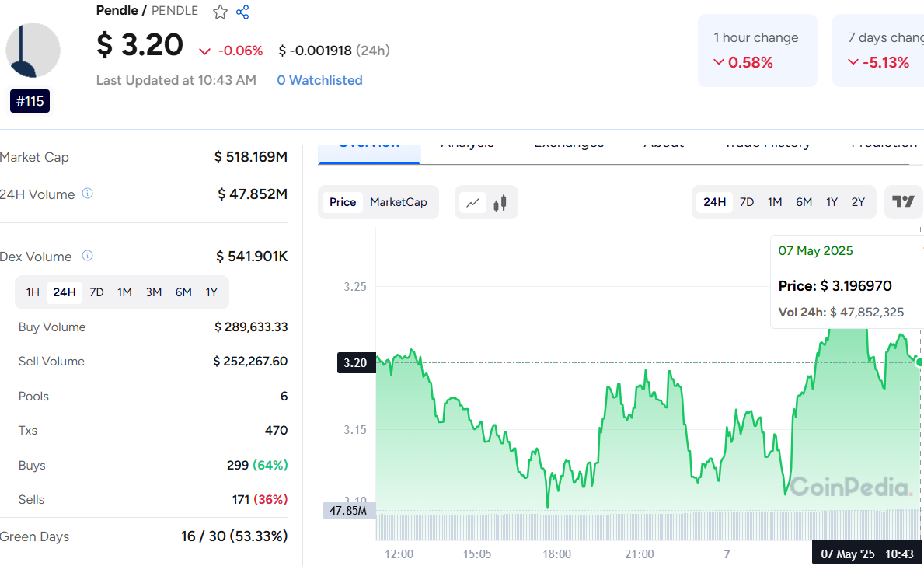The height and width of the screenshot is (566, 924).
Task: Click 24H Volume info icon
Action: (x=88, y=194)
